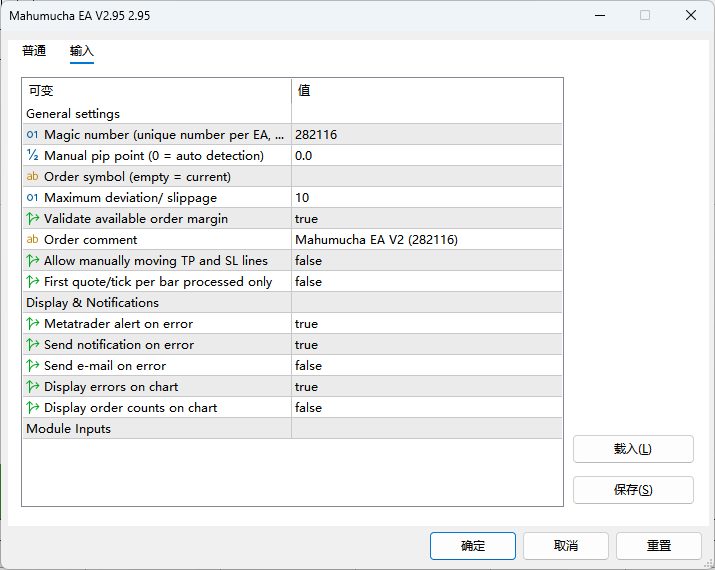Toggle Display errors on chart true value
The image size is (715, 570).
click(426, 386)
